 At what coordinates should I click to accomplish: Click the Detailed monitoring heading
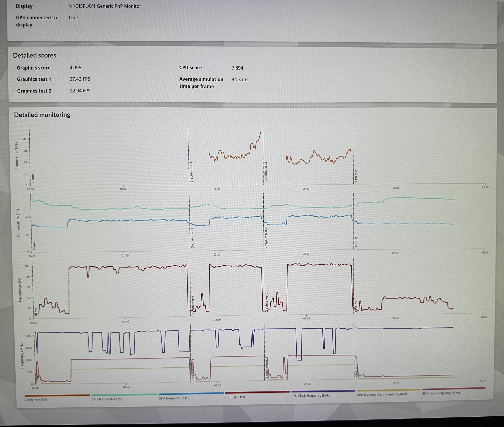click(x=42, y=115)
